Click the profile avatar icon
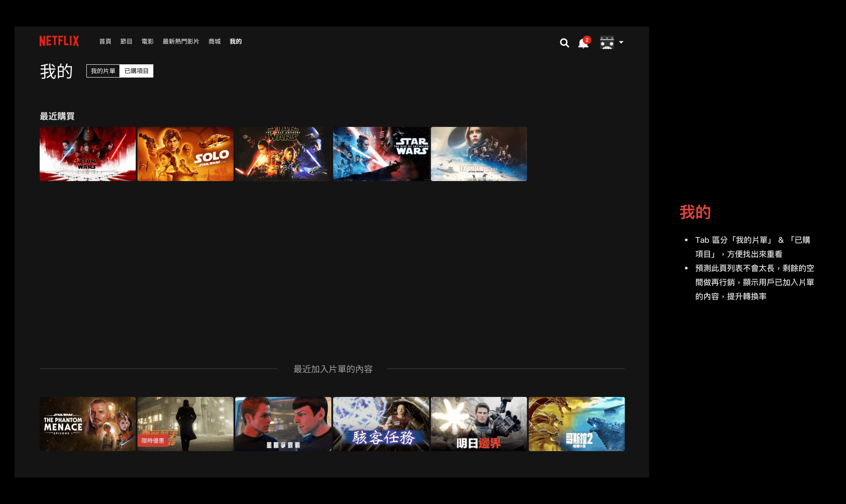 point(607,43)
